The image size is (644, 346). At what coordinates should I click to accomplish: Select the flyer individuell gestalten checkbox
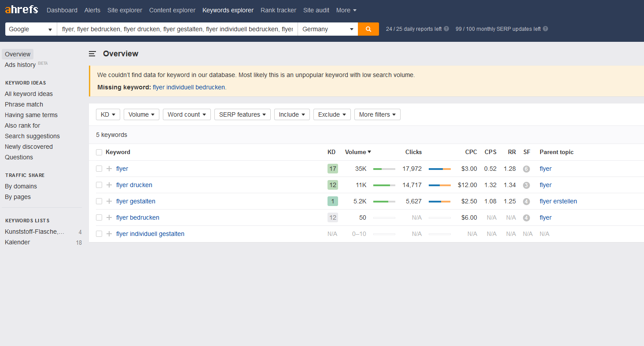(x=99, y=234)
